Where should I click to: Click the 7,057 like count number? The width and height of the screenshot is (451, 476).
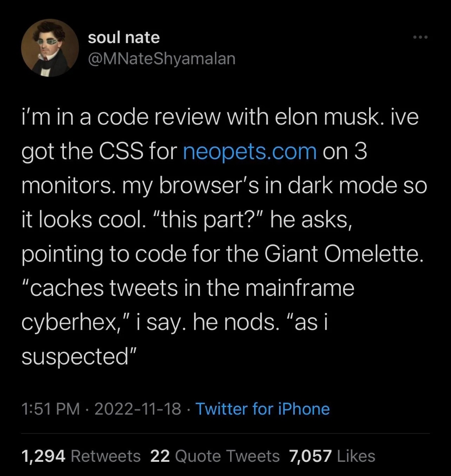311,456
